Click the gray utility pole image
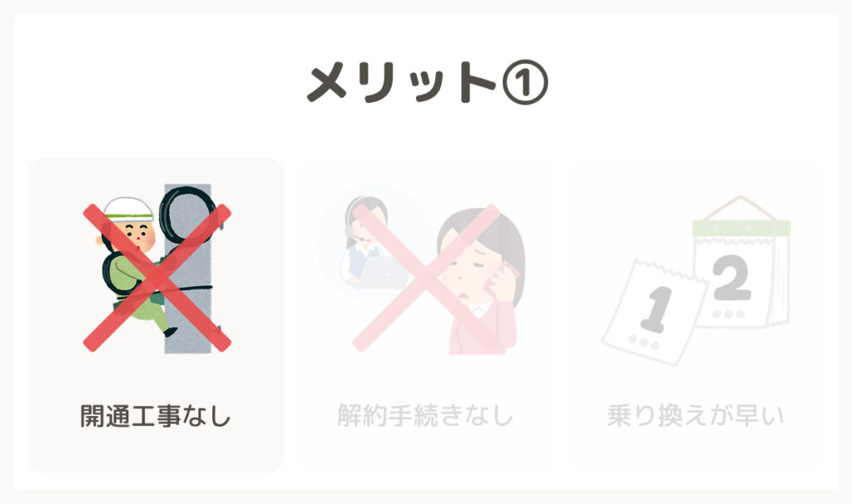852x504 pixels. click(x=187, y=269)
